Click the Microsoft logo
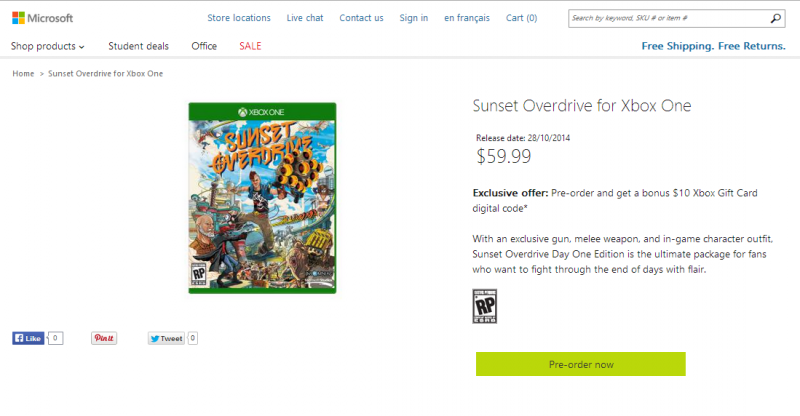This screenshot has width=800, height=416. pos(43,18)
